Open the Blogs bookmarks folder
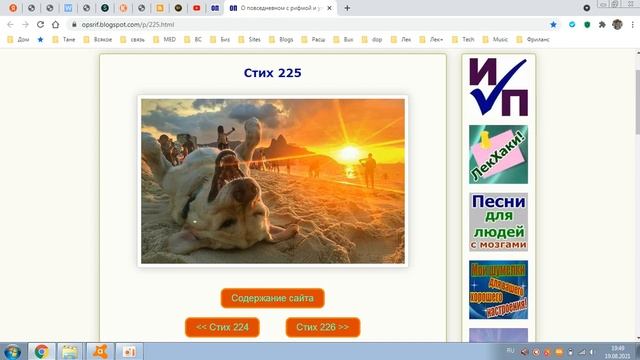Viewport: 640px width, 360px height. (281, 40)
